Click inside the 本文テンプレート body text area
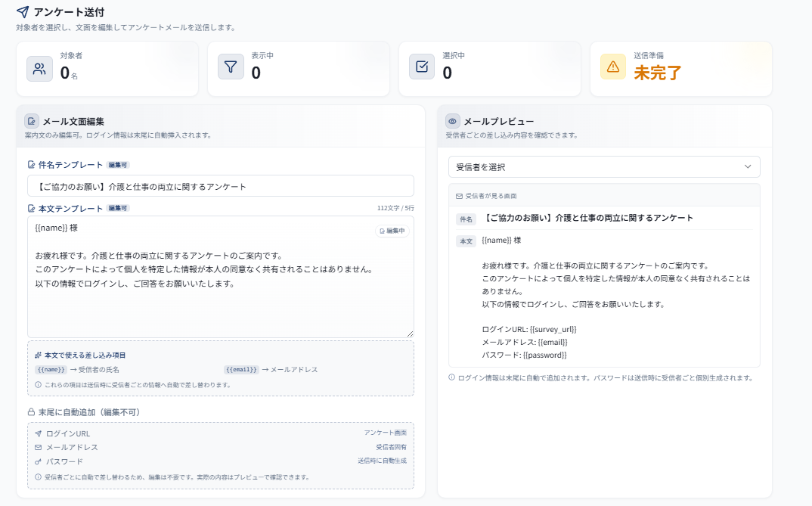 220,303
